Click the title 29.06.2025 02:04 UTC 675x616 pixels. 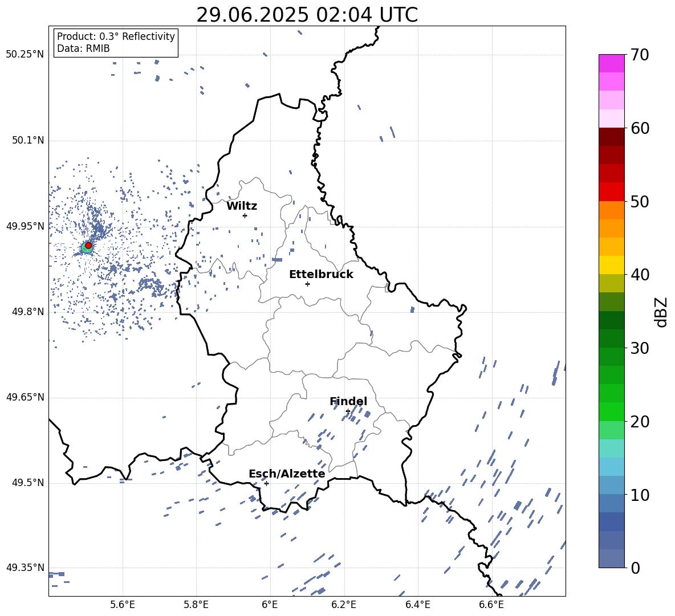click(307, 15)
